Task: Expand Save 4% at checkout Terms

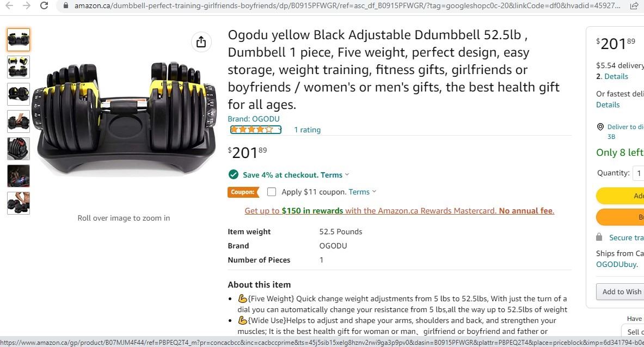Action: coord(334,175)
